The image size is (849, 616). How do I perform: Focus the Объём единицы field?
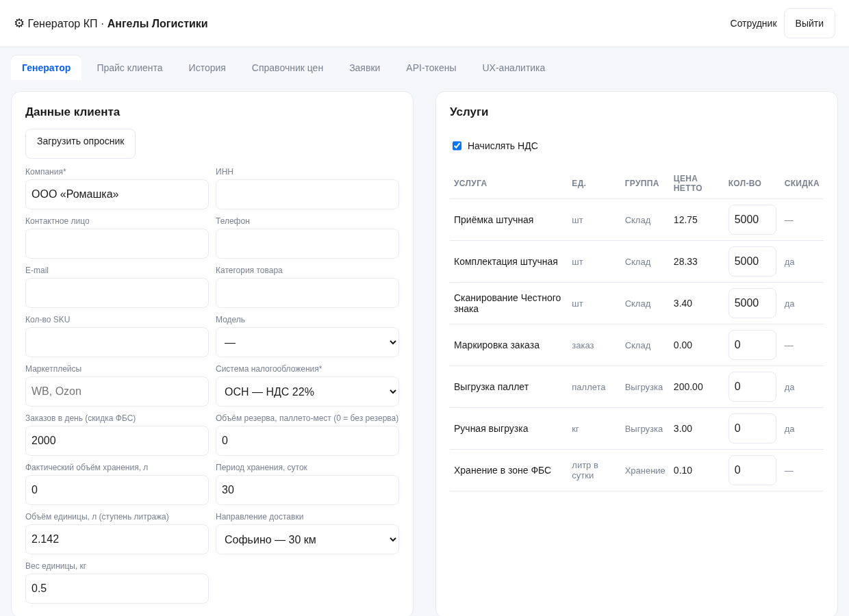click(x=117, y=539)
